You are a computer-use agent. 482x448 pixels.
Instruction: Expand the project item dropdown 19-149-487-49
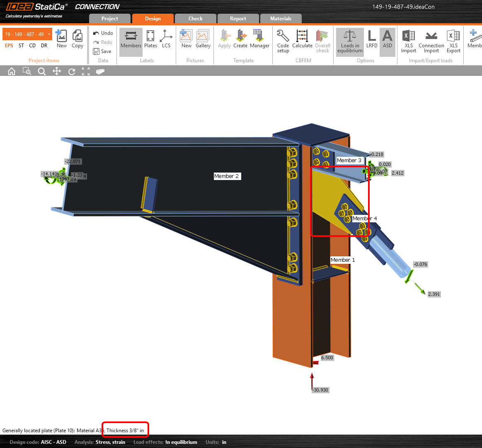[49, 34]
